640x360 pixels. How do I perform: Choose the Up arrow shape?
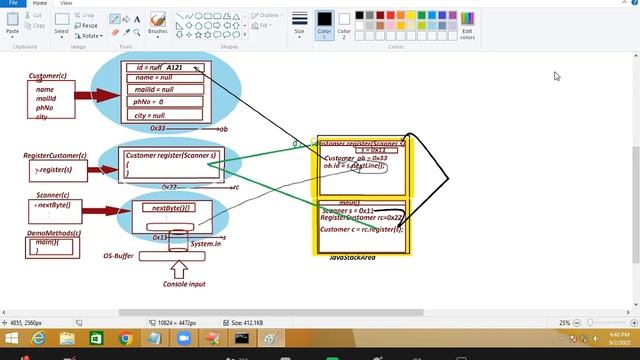pos(236,26)
